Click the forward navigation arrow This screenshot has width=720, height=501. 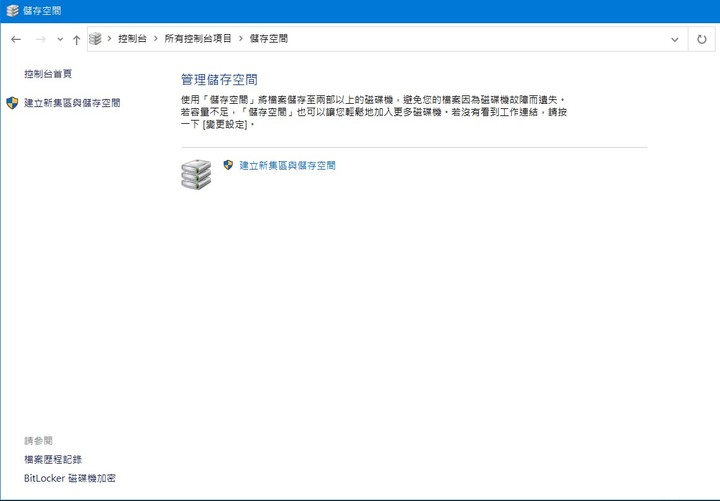pos(40,39)
